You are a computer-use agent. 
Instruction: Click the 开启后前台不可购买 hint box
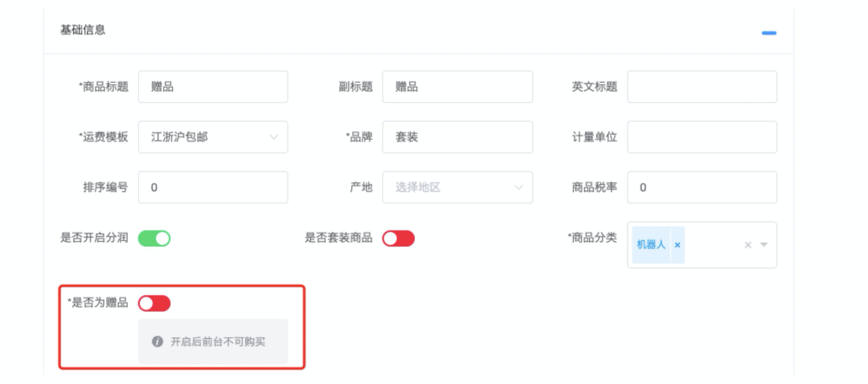(x=213, y=341)
